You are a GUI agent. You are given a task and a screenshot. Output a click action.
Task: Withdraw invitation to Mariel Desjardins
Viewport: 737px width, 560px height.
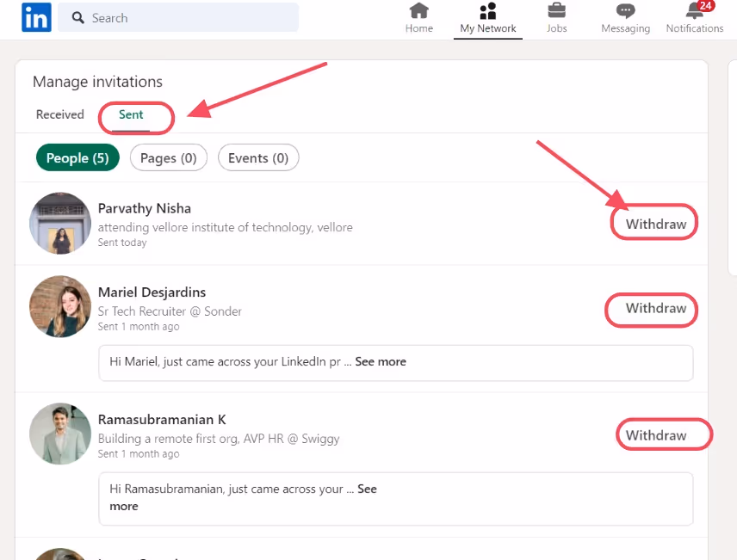(656, 308)
